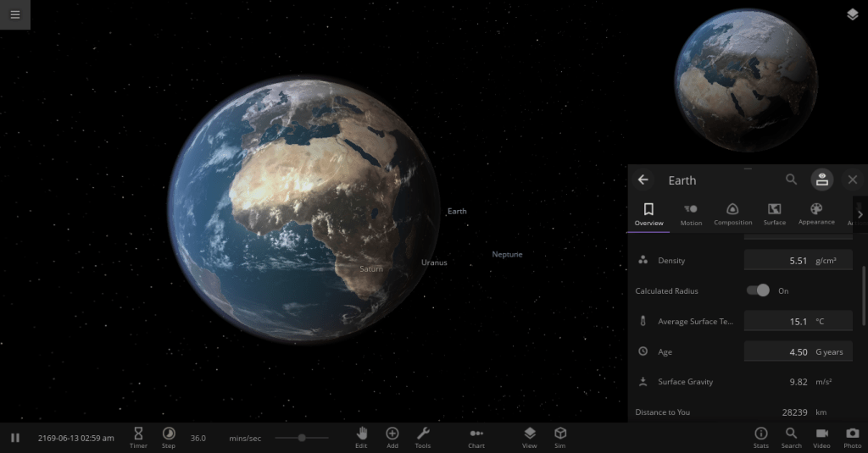Toggle the Calculated Radius switch

click(758, 290)
